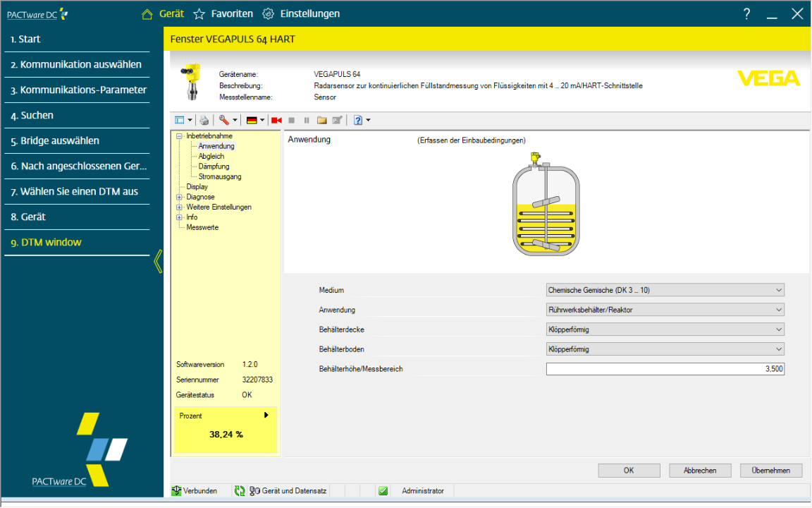Open the Behälterdecke dropdown

pos(665,329)
